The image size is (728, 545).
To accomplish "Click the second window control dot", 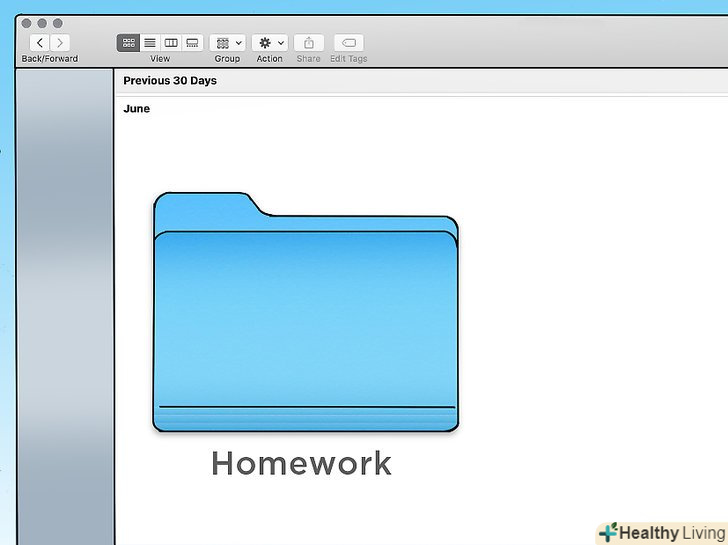I will 42,23.
